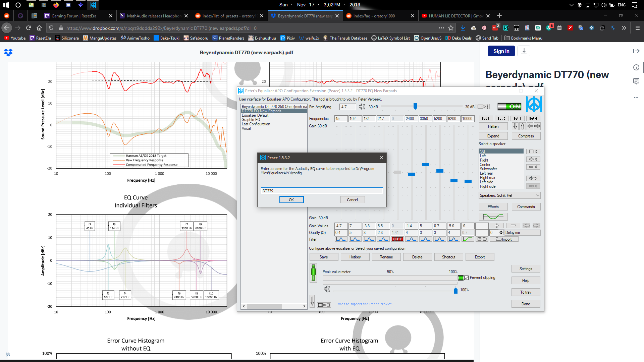This screenshot has height=362, width=644.
Task: Switch to MathAudio releases Headphone tab
Action: point(154,16)
